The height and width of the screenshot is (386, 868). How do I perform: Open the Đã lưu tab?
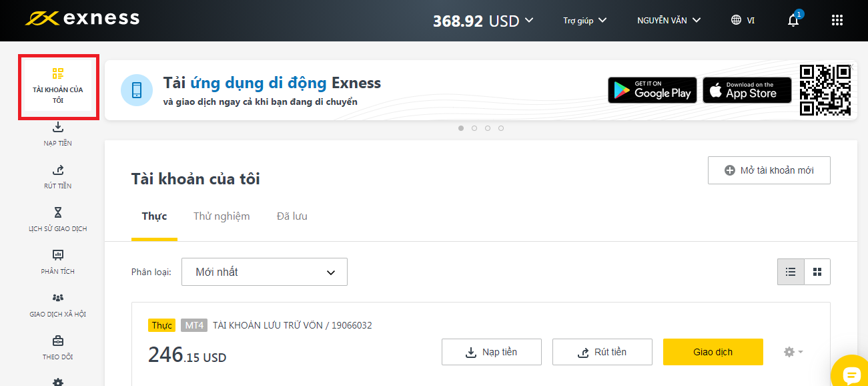tap(292, 216)
